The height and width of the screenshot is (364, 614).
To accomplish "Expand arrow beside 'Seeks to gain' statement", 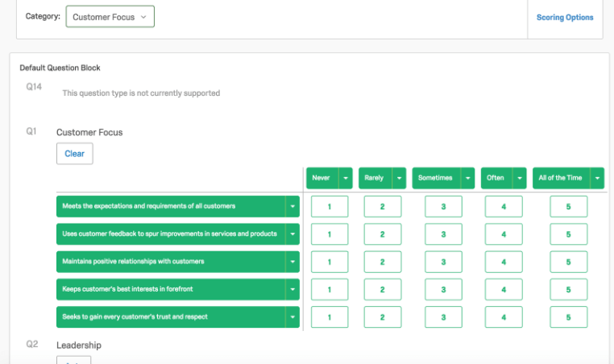I will [x=292, y=316].
